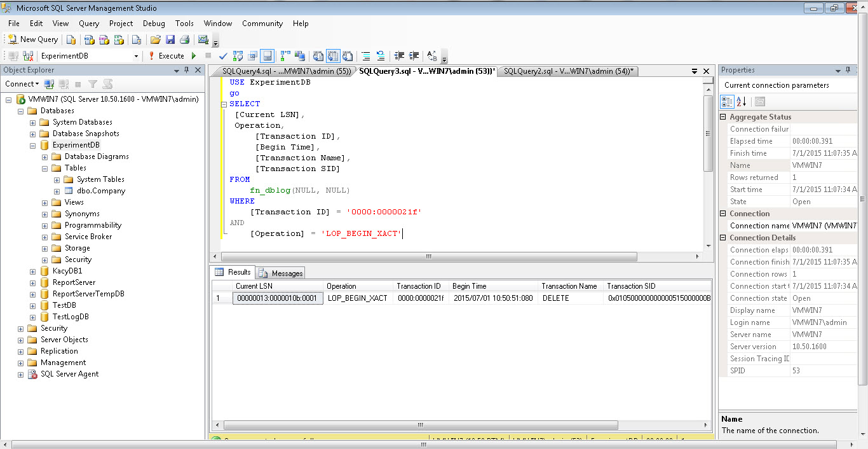Image resolution: width=868 pixels, height=449 pixels.
Task: Click the Change Connection toolbar icon
Action: pos(28,56)
